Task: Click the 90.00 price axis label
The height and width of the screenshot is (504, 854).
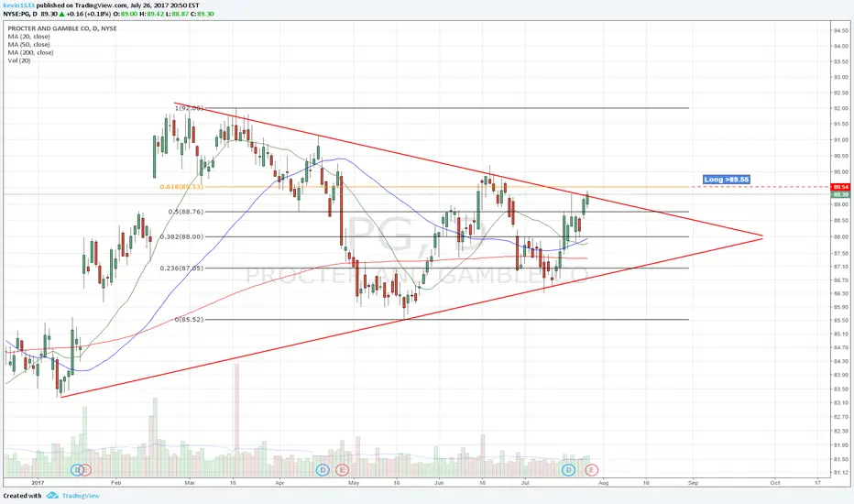Action: (840, 172)
